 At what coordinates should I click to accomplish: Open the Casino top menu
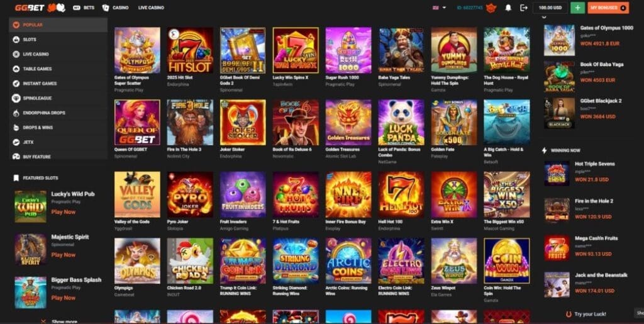(x=116, y=8)
